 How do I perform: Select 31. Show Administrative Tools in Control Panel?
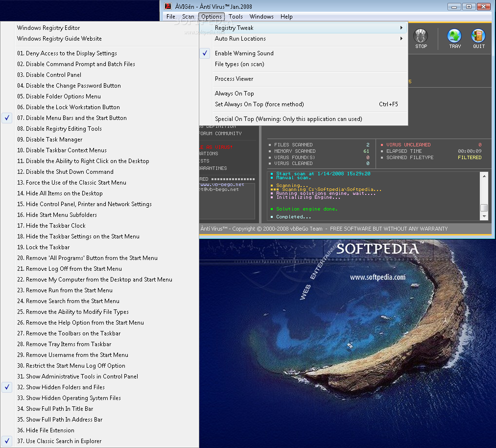click(100, 376)
